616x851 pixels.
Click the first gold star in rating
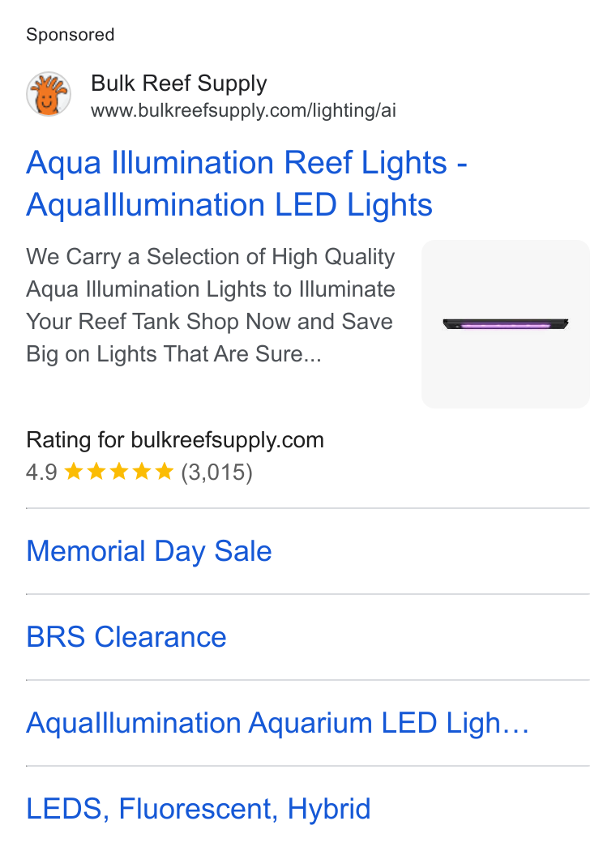[x=74, y=472]
